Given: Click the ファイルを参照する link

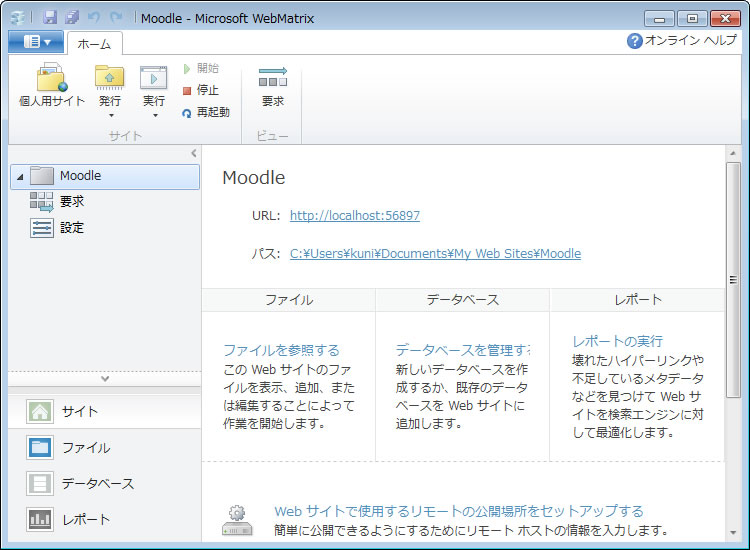Looking at the screenshot, I should pos(281,350).
